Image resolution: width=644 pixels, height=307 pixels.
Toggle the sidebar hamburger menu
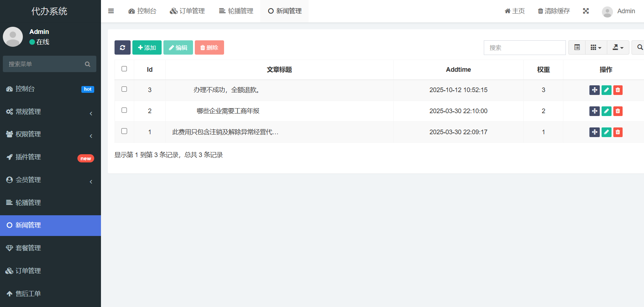click(111, 11)
